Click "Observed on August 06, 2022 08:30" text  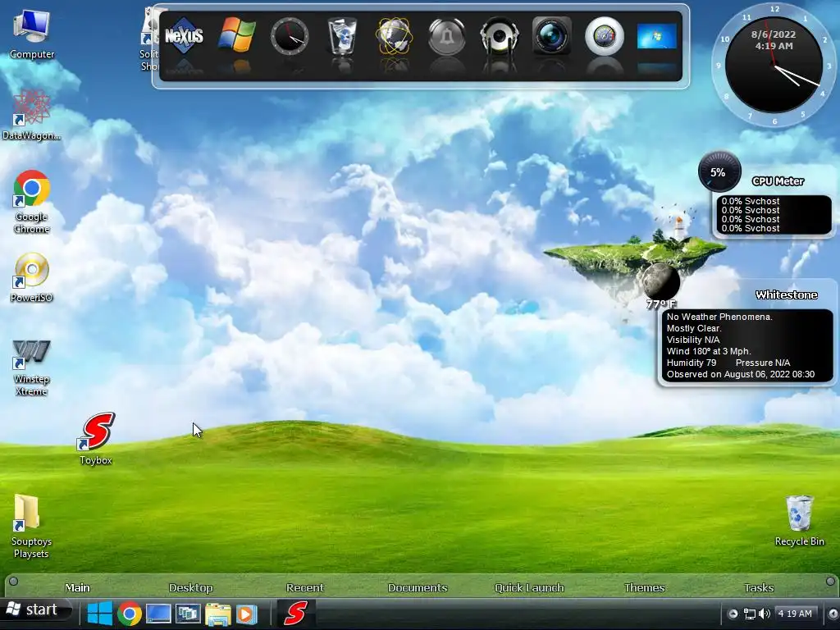point(741,374)
